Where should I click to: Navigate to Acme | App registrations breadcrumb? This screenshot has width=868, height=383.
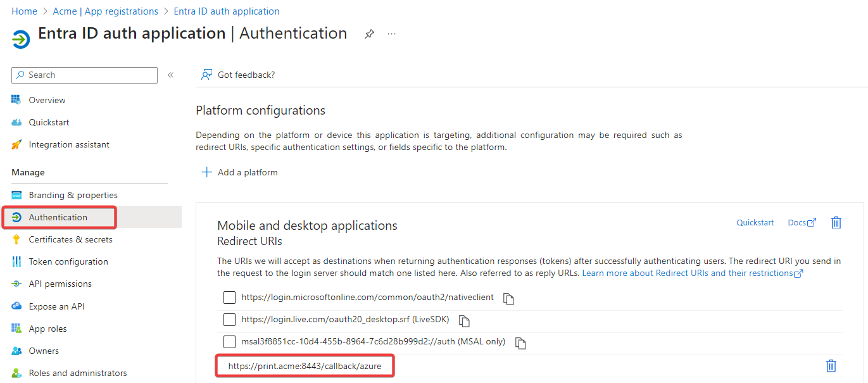(105, 11)
